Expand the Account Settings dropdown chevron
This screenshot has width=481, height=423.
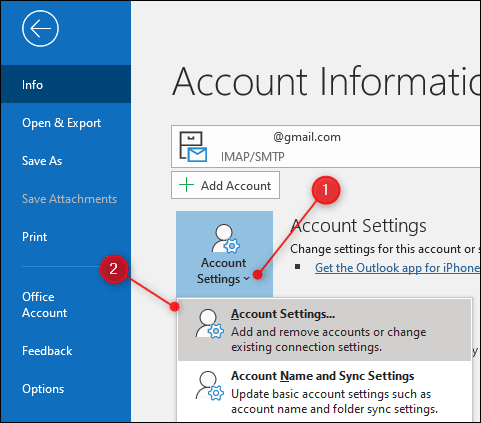click(246, 279)
